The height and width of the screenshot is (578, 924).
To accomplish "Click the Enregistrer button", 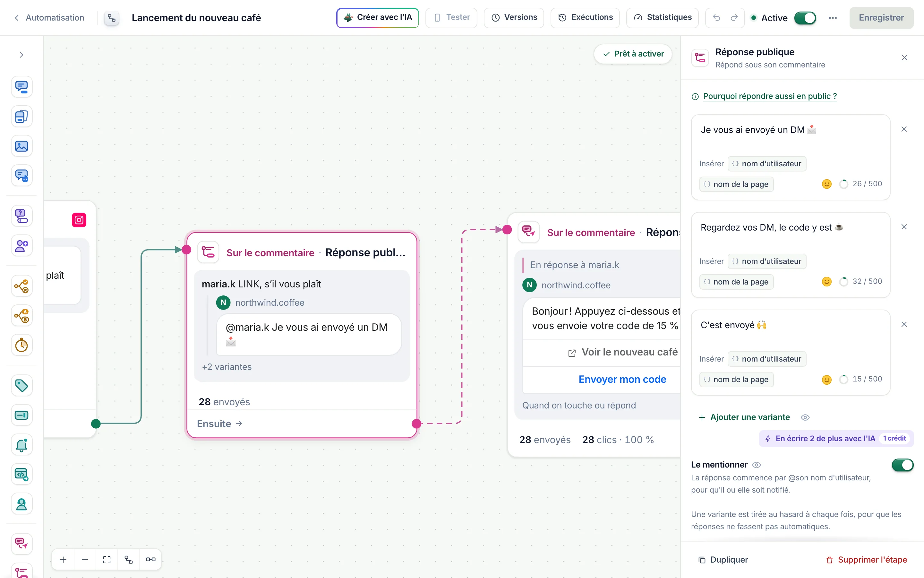I will tap(881, 18).
